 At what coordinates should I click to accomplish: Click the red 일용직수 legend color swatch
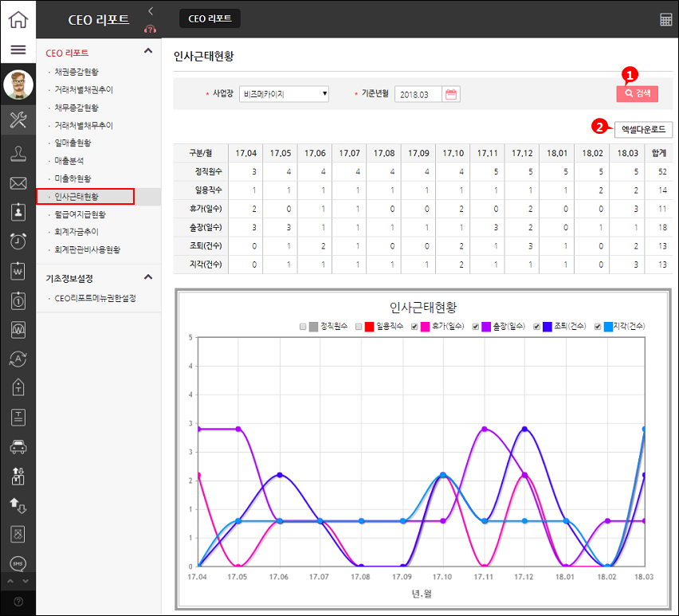[369, 327]
